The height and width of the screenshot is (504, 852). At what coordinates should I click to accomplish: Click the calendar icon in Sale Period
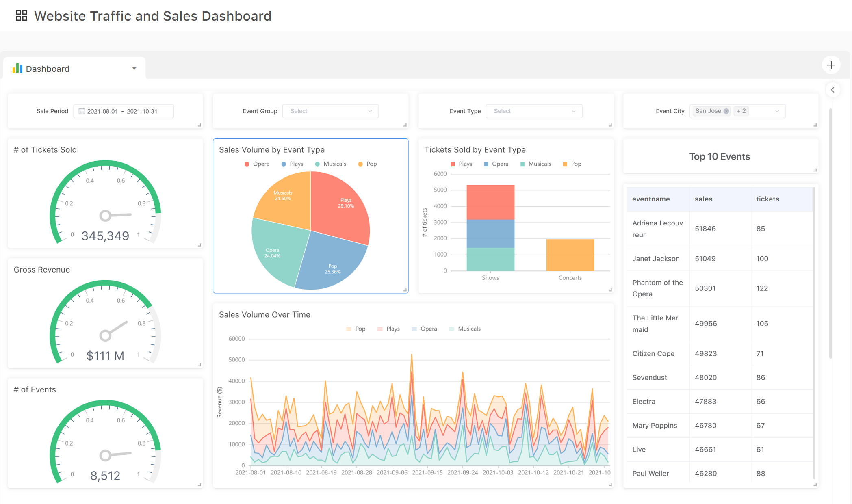(x=82, y=111)
